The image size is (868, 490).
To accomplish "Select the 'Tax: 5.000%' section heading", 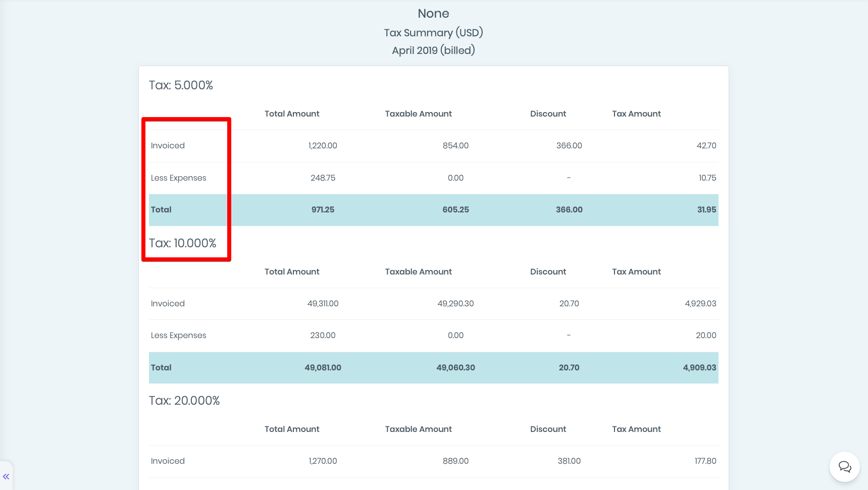I will point(181,85).
